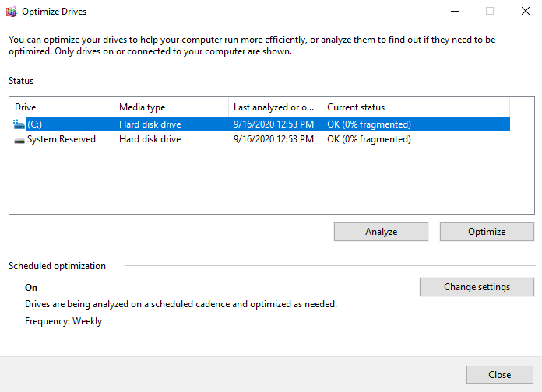Image resolution: width=542 pixels, height=392 pixels.
Task: Click the Scheduled optimization section label
Action: [x=57, y=266]
